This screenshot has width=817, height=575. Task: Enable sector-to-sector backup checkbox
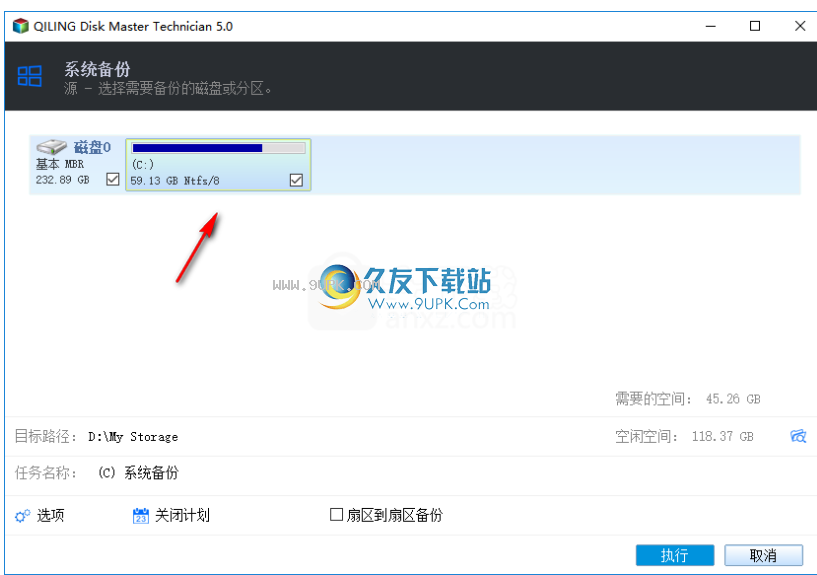(x=337, y=515)
